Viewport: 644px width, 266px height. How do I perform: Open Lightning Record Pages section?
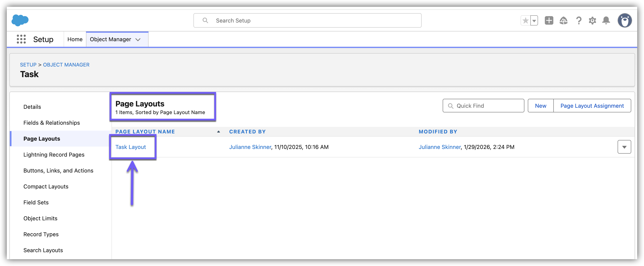pyautogui.click(x=54, y=155)
